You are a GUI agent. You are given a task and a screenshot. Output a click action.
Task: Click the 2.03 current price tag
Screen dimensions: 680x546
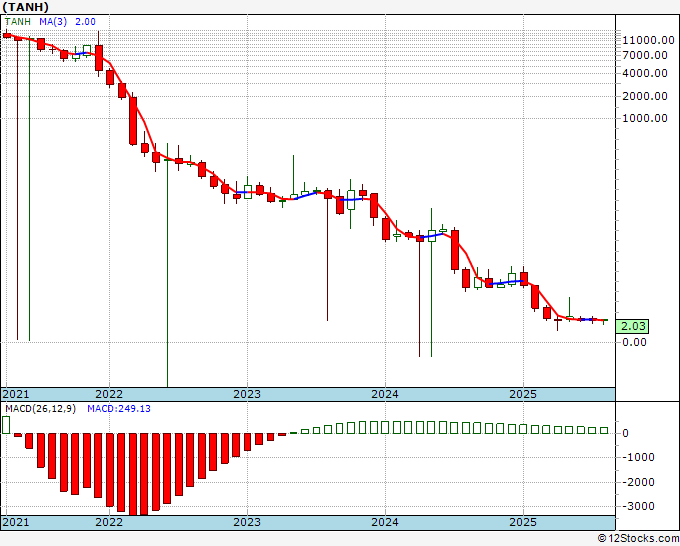[x=633, y=326]
